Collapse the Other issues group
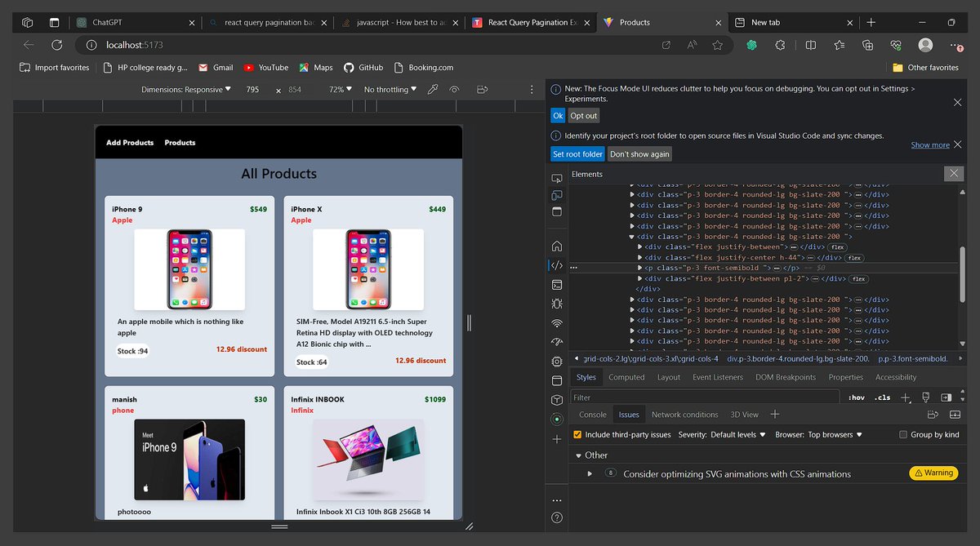980x546 pixels. coord(579,455)
